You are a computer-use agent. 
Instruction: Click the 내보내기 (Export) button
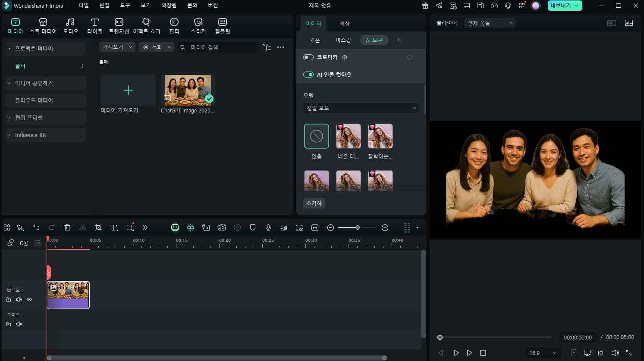(x=565, y=6)
